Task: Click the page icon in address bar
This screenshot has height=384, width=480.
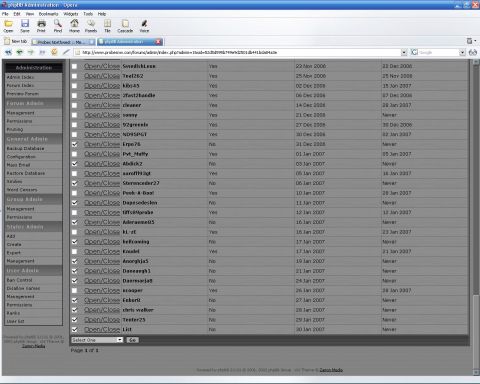Action: click(78, 52)
